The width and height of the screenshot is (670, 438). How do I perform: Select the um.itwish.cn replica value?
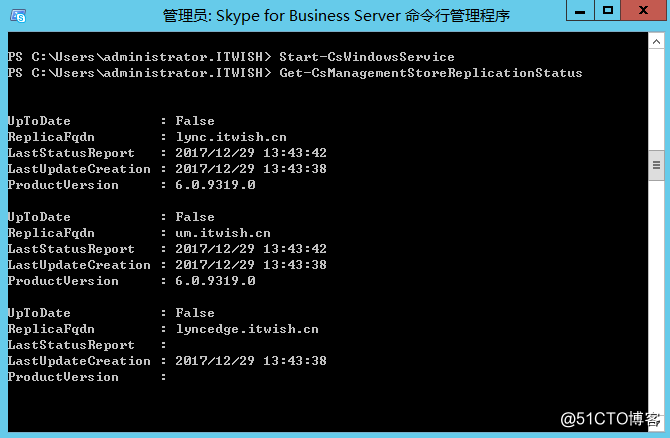[223, 233]
